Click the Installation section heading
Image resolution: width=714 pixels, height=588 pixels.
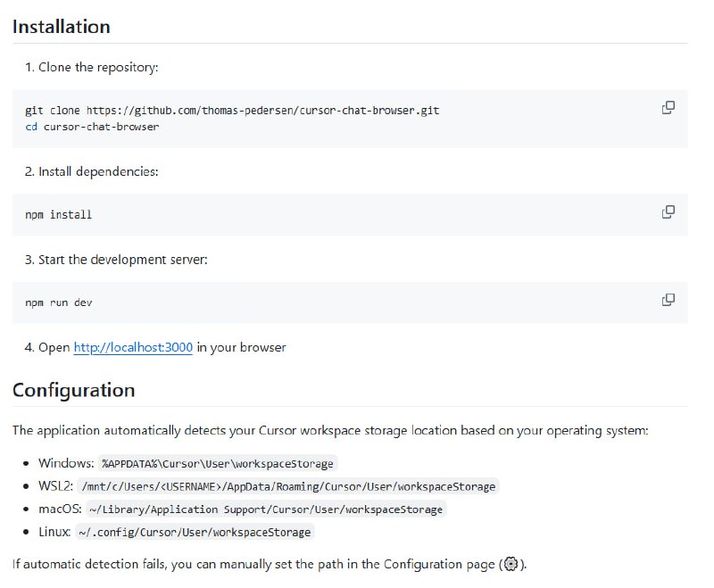(62, 27)
